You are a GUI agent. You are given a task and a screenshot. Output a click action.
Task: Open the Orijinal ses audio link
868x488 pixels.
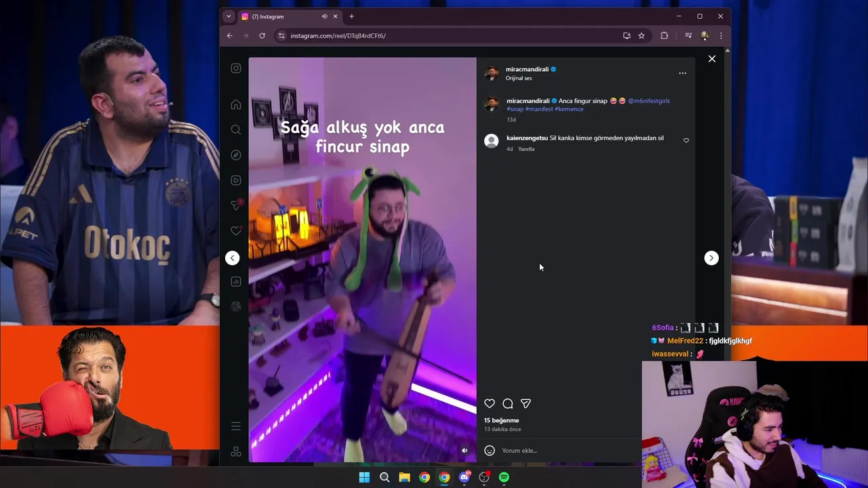pos(519,78)
